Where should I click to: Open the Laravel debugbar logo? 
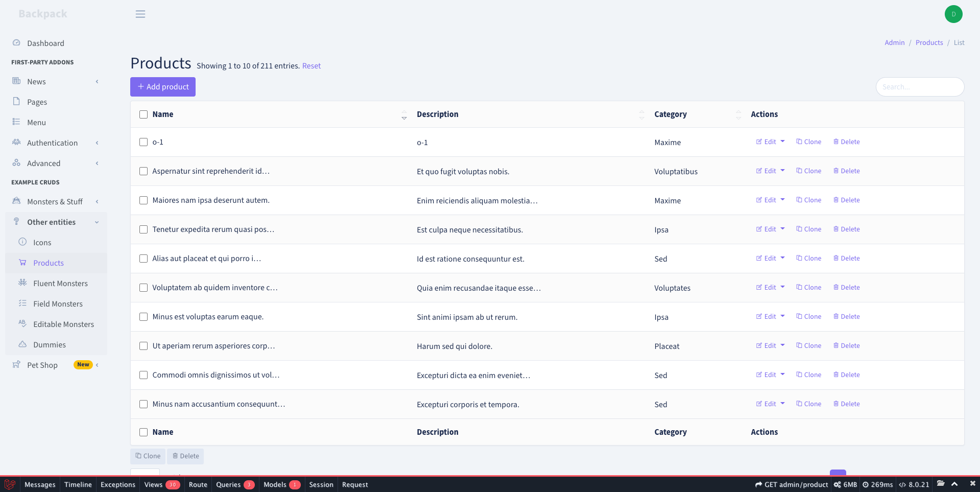pos(10,484)
